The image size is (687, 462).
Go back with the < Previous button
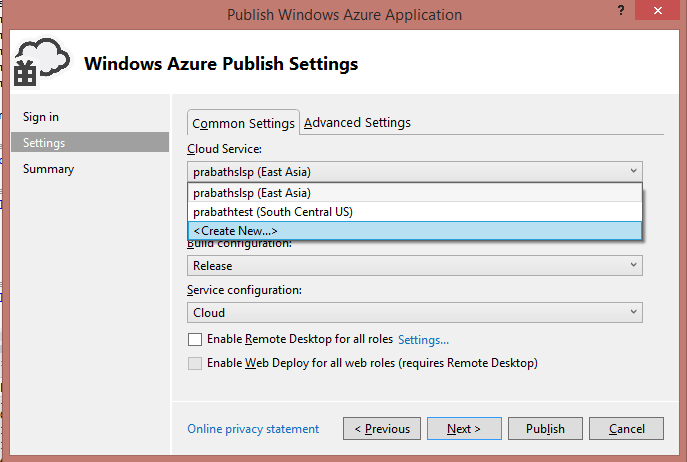381,429
